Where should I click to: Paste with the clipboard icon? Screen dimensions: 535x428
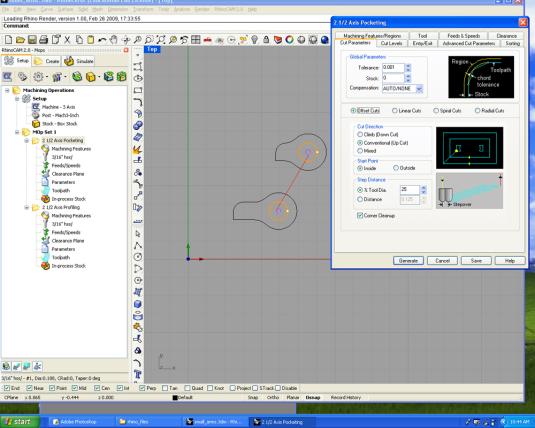pos(91,40)
